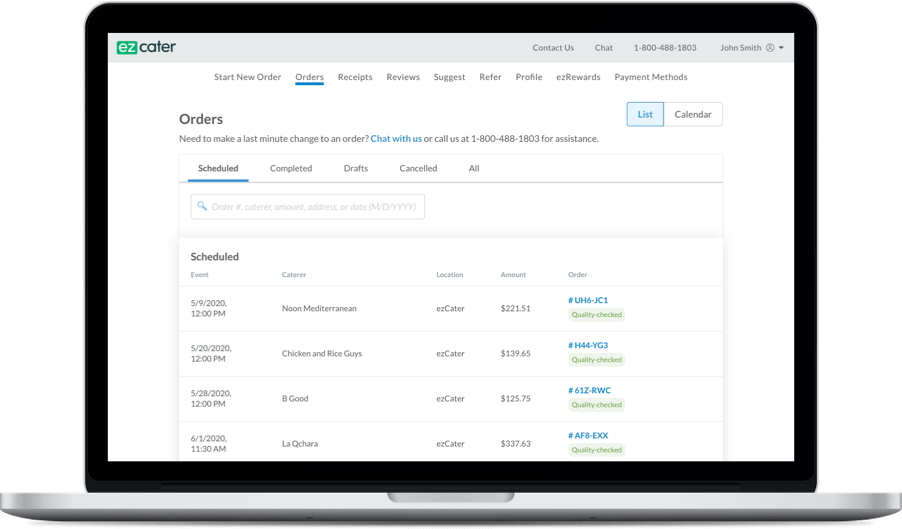The image size is (902, 529).
Task: Go to Payment Methods
Action: click(x=651, y=77)
